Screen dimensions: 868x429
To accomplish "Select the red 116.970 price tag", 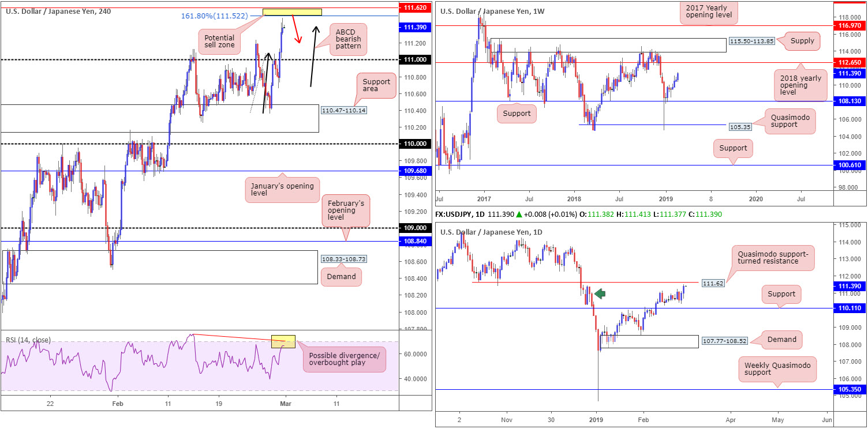I will pyautogui.click(x=851, y=26).
